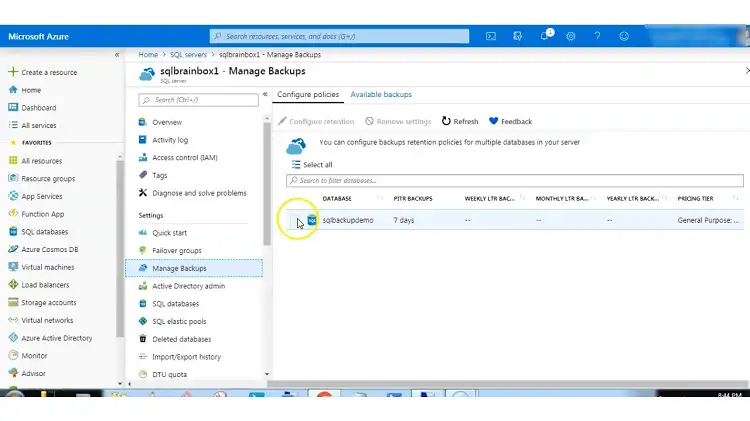Sort by the YEARLY LTR BACKUPS column
The height and width of the screenshot is (421, 750).
[x=633, y=199]
